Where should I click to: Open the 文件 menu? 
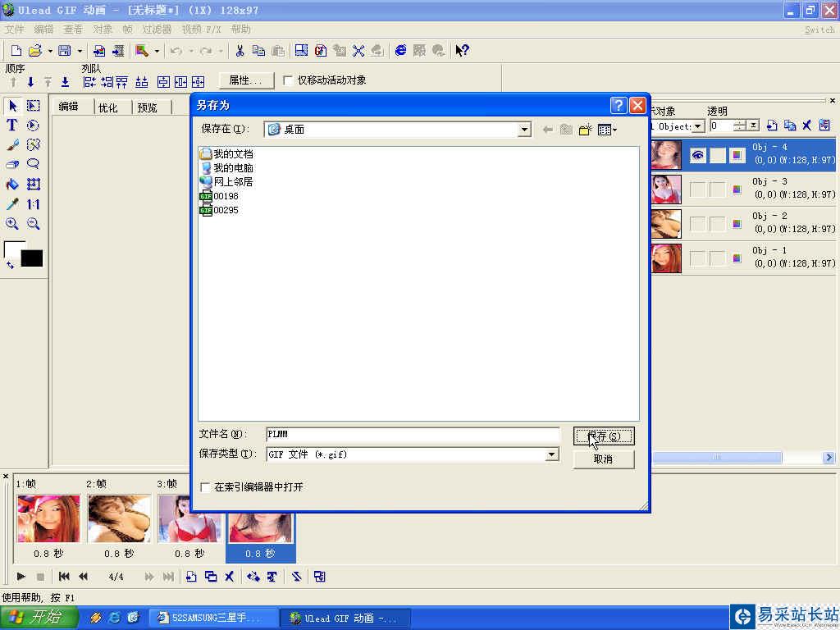click(15, 30)
